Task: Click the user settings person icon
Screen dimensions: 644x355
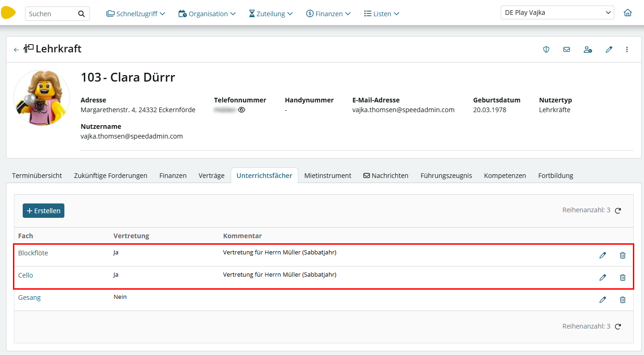Action: pyautogui.click(x=588, y=50)
